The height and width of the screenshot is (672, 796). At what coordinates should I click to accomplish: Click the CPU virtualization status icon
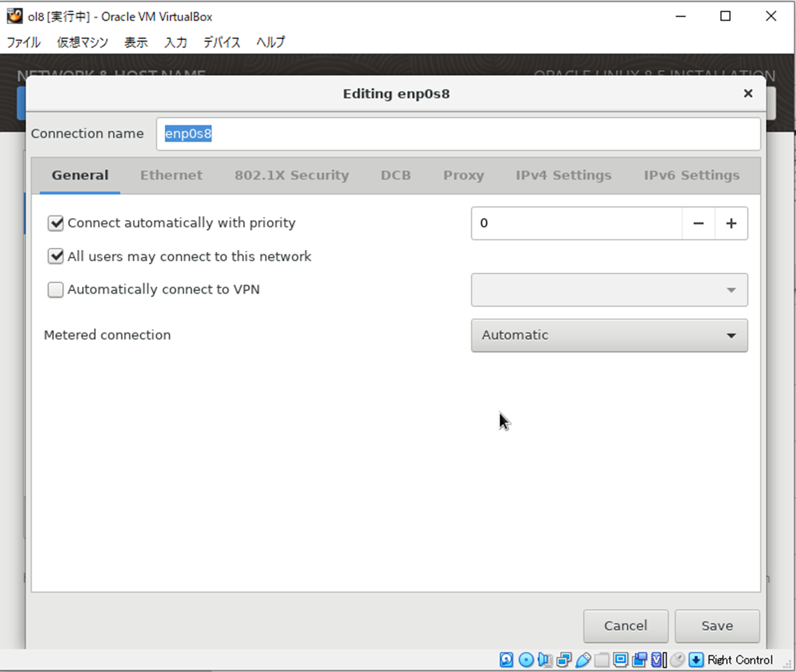[x=659, y=660]
